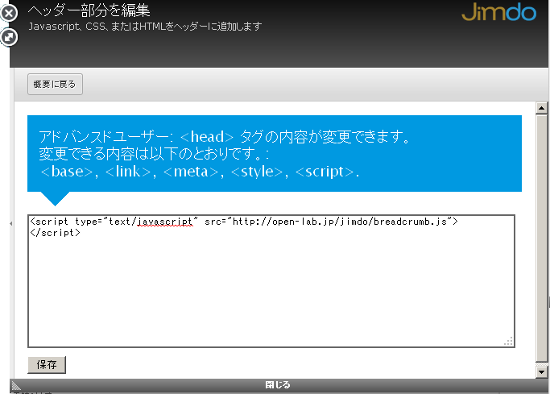The height and width of the screenshot is (394, 550).
Task: Click scrollbar up arrow
Action: click(542, 108)
